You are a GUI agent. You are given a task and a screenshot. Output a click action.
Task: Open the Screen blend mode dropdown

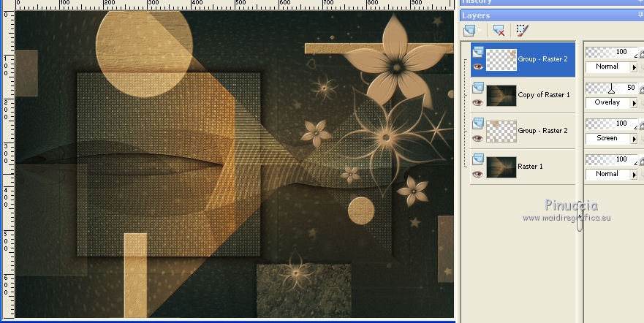point(634,138)
